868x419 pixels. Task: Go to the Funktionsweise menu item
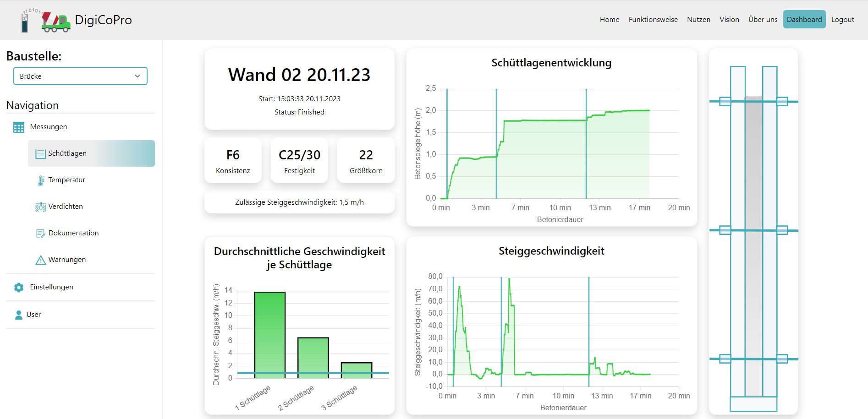[653, 19]
